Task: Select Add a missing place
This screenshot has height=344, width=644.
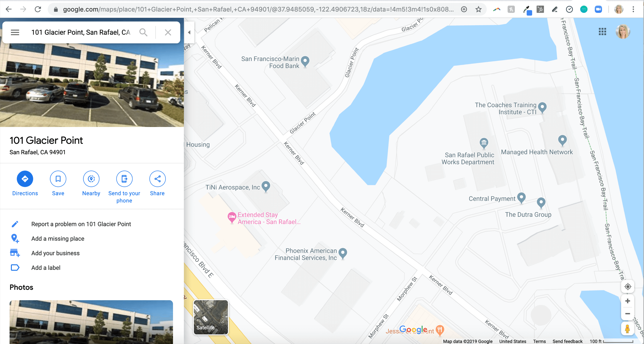Action: (x=58, y=239)
